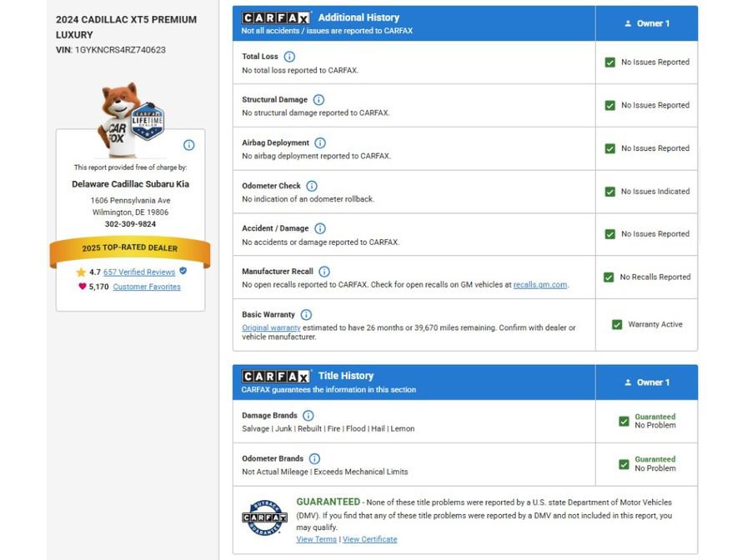Visit the recalls.gm.com link
The width and height of the screenshot is (747, 560).
540,285
